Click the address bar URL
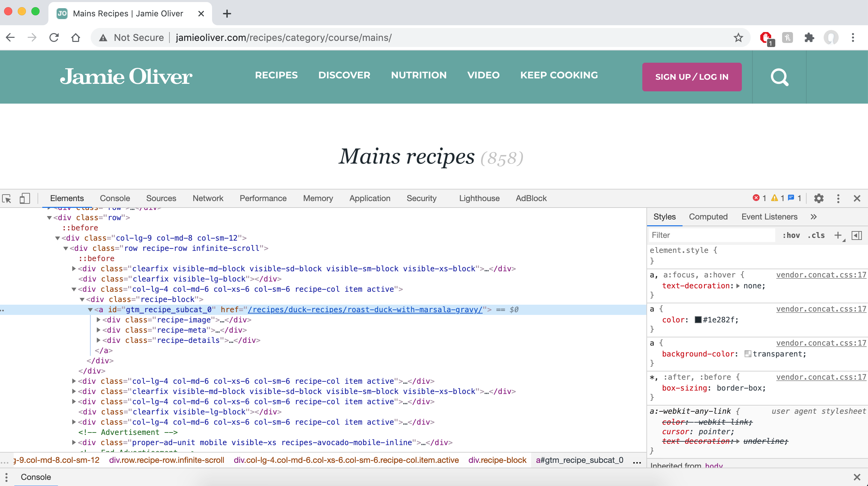 coord(284,37)
